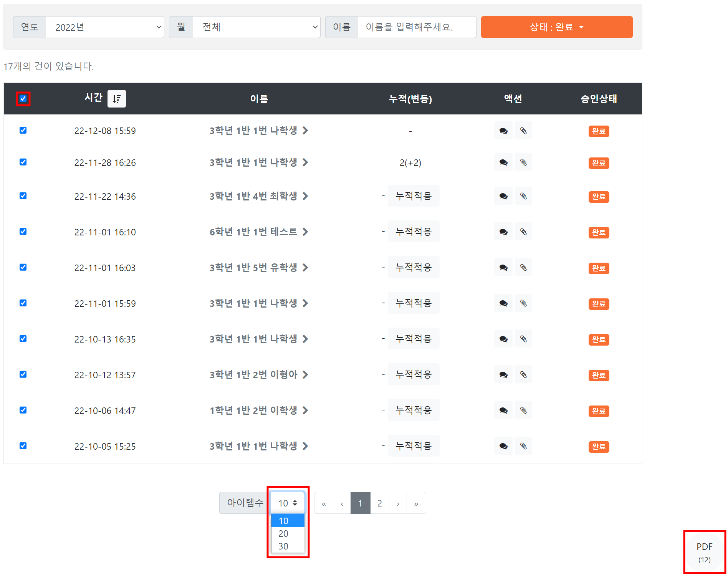The height and width of the screenshot is (576, 728).
Task: Go to previous page with ‹ button
Action: click(x=342, y=503)
